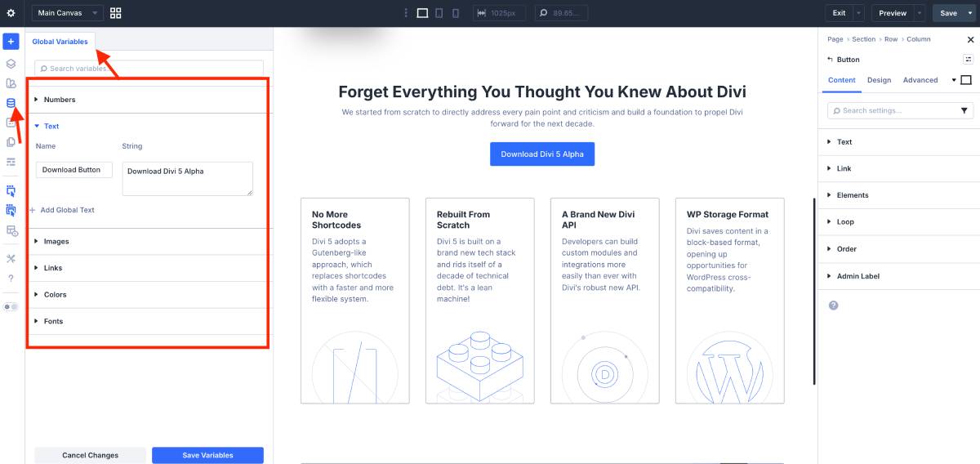The image size is (980, 464).
Task: Click the No More Shortcodes card heading
Action: coord(336,220)
